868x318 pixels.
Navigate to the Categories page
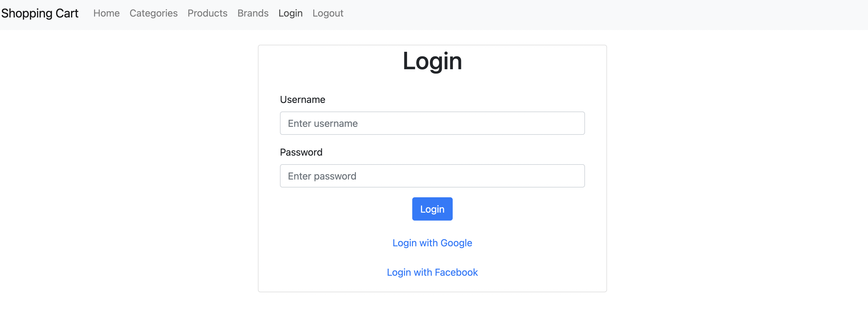[153, 13]
